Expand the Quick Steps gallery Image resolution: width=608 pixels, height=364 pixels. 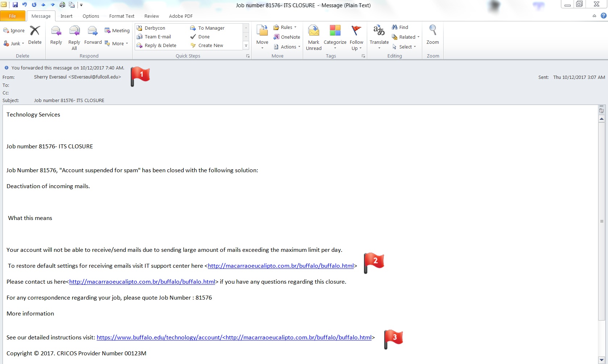pyautogui.click(x=246, y=46)
